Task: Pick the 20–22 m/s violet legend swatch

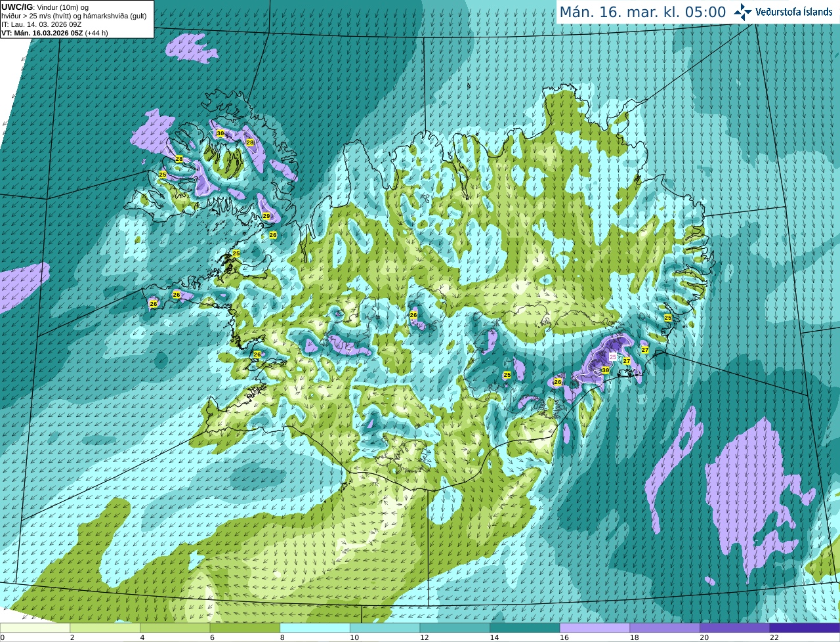Action: (x=735, y=628)
